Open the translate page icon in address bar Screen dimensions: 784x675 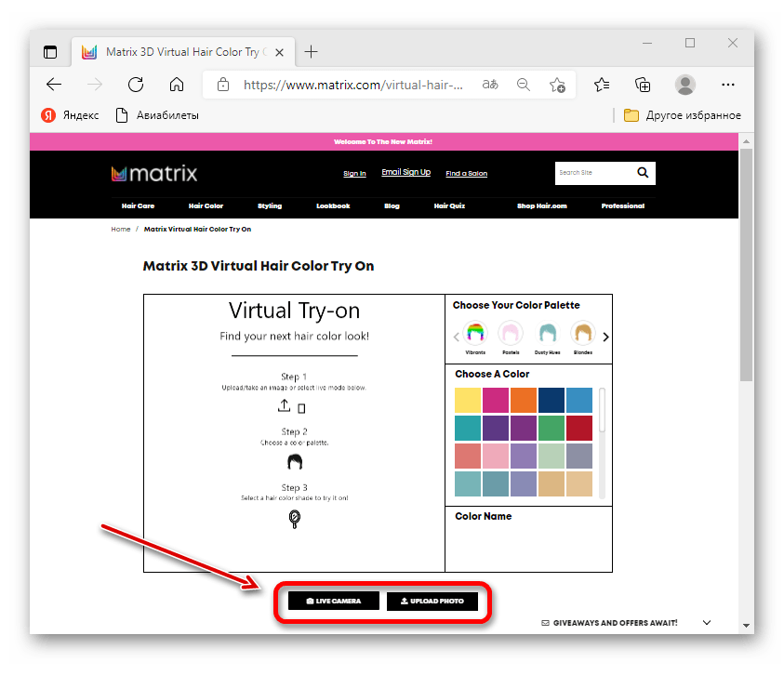pos(490,85)
